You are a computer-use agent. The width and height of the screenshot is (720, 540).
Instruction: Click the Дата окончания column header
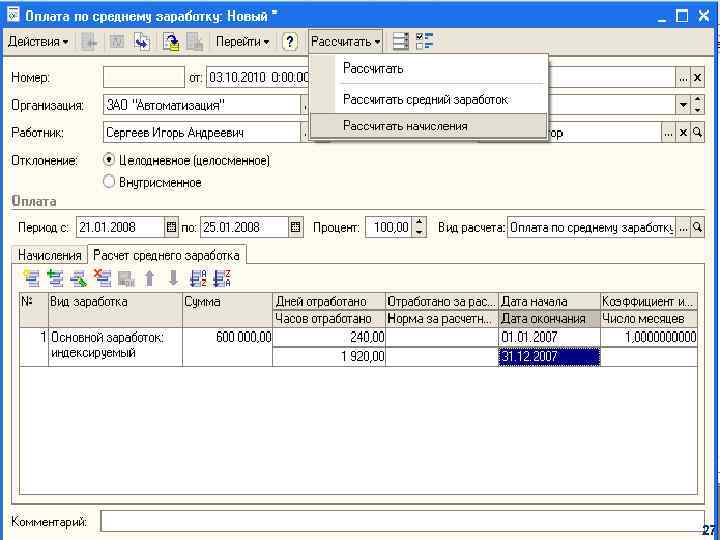[x=550, y=319]
